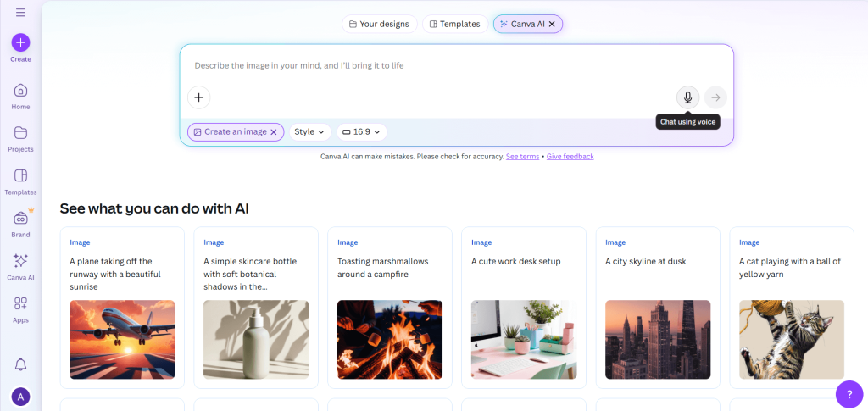This screenshot has height=411, width=868.
Task: Open Home from the sidebar
Action: (20, 92)
